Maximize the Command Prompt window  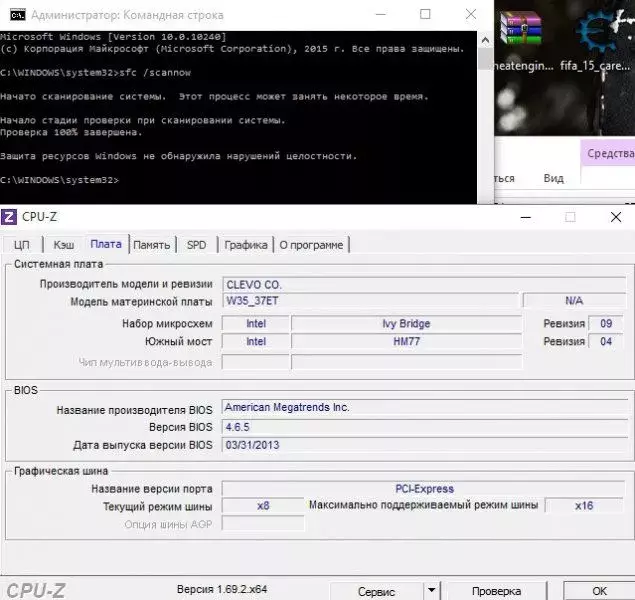(425, 15)
